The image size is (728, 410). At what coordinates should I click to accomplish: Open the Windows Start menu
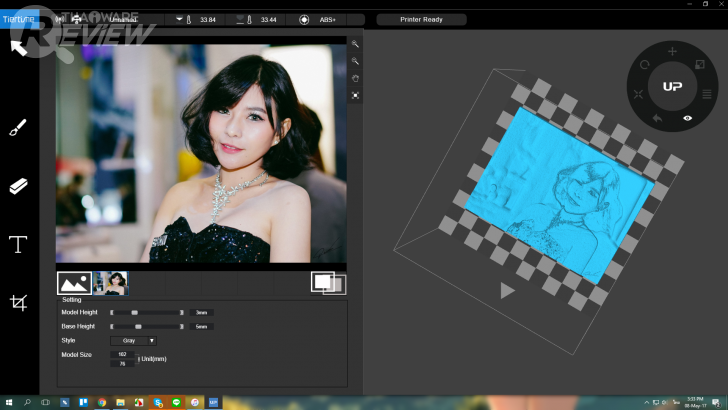point(8,403)
